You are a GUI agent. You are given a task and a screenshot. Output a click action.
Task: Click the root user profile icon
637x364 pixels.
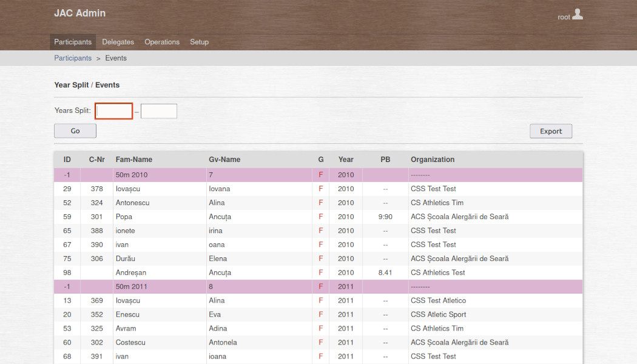click(577, 15)
